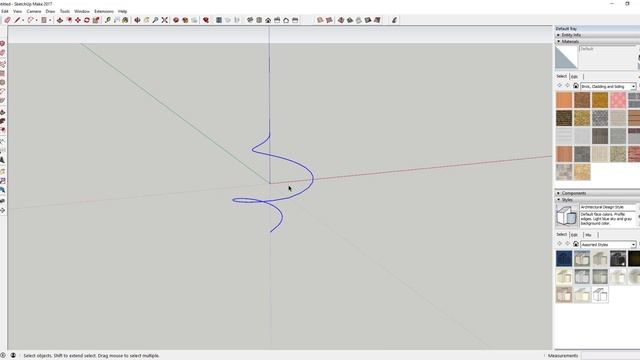
Task: Go to materials home library
Action: (x=576, y=86)
